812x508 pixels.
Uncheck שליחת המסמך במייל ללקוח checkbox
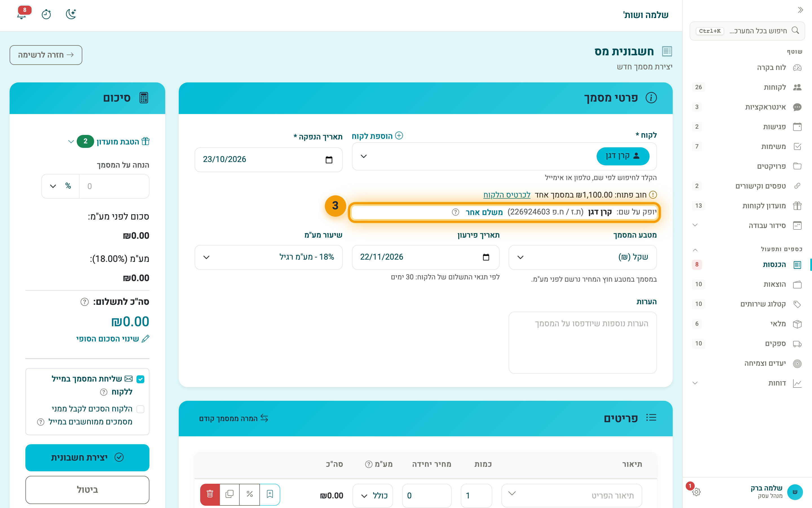141,379
